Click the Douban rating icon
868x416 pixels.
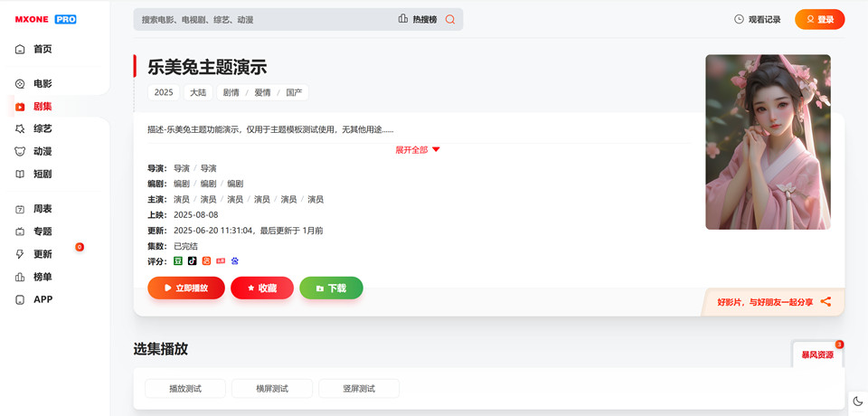pos(178,261)
